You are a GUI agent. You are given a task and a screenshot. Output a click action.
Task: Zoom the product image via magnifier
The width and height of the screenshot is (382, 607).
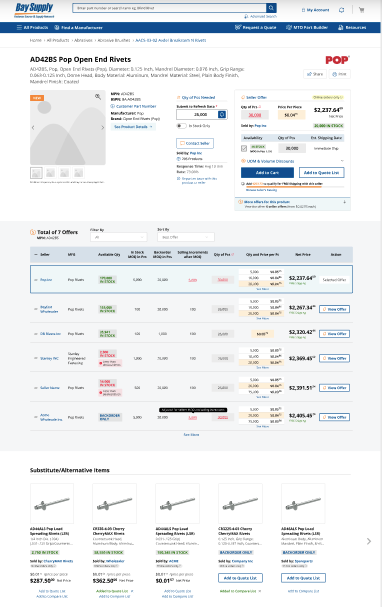click(x=98, y=97)
